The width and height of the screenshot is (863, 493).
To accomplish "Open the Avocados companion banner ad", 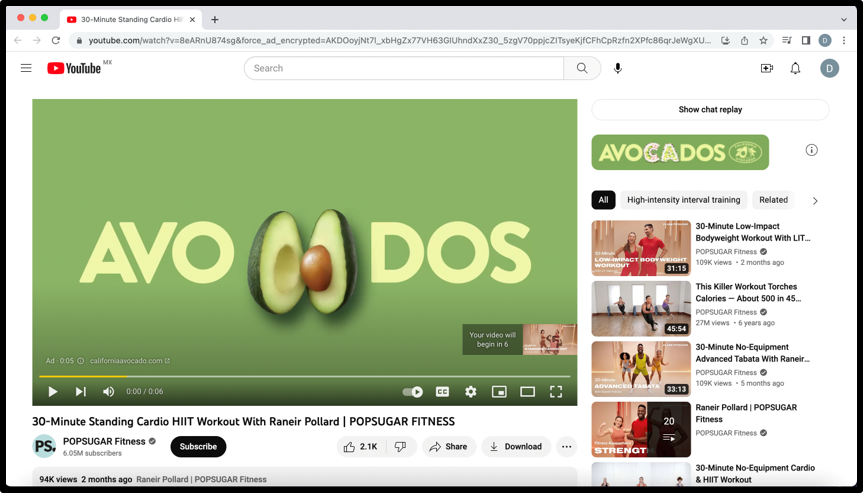I will coord(680,152).
